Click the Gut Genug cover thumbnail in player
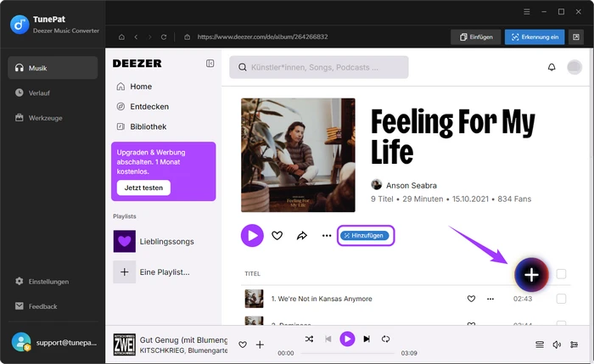The width and height of the screenshot is (594, 364). pyautogui.click(x=125, y=344)
